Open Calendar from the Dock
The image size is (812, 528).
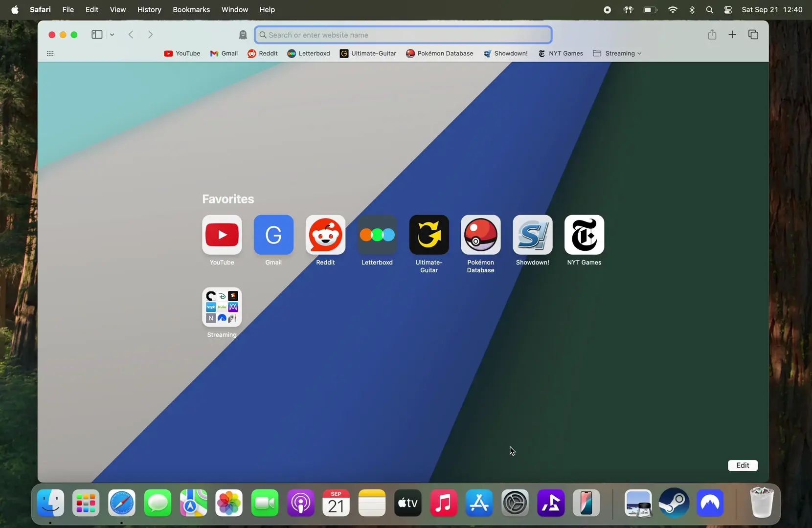tap(337, 503)
